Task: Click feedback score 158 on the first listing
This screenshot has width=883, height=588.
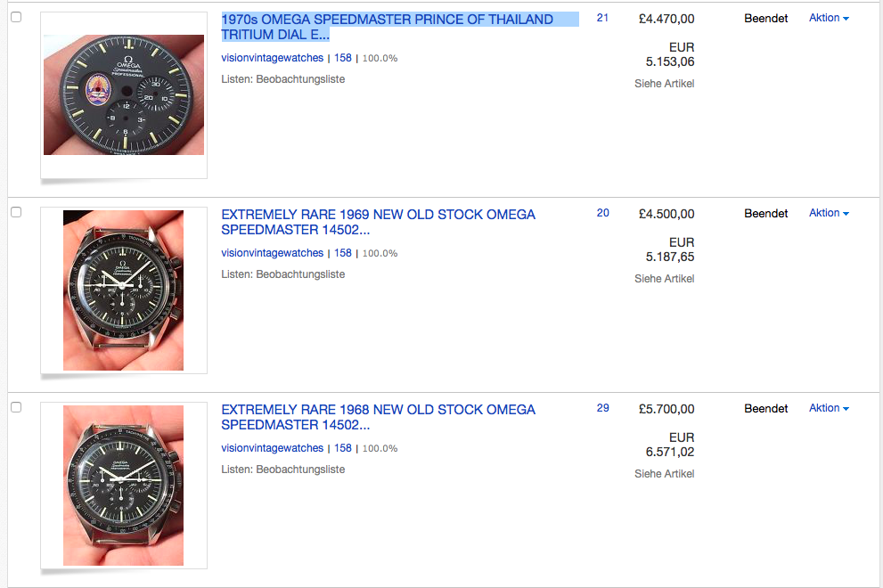Action: [x=343, y=58]
